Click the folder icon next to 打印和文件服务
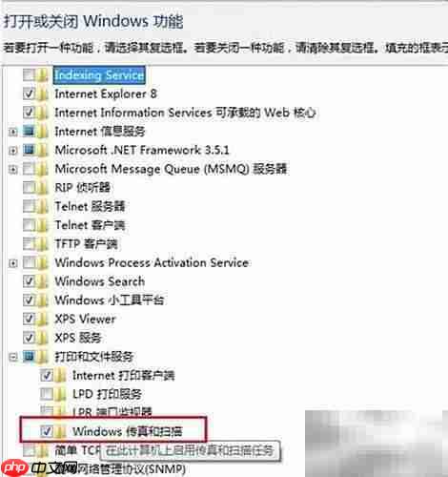This screenshot has height=477, width=448. coord(42,357)
